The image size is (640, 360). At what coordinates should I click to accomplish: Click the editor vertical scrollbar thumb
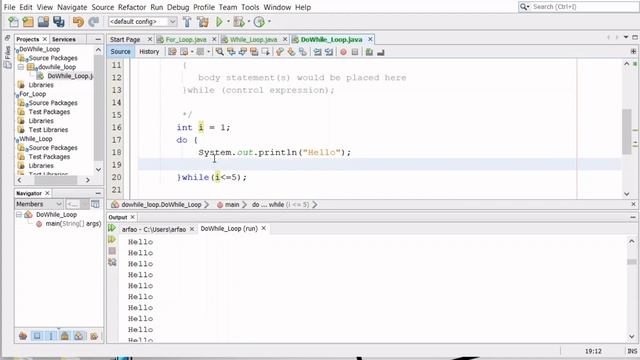point(627,131)
